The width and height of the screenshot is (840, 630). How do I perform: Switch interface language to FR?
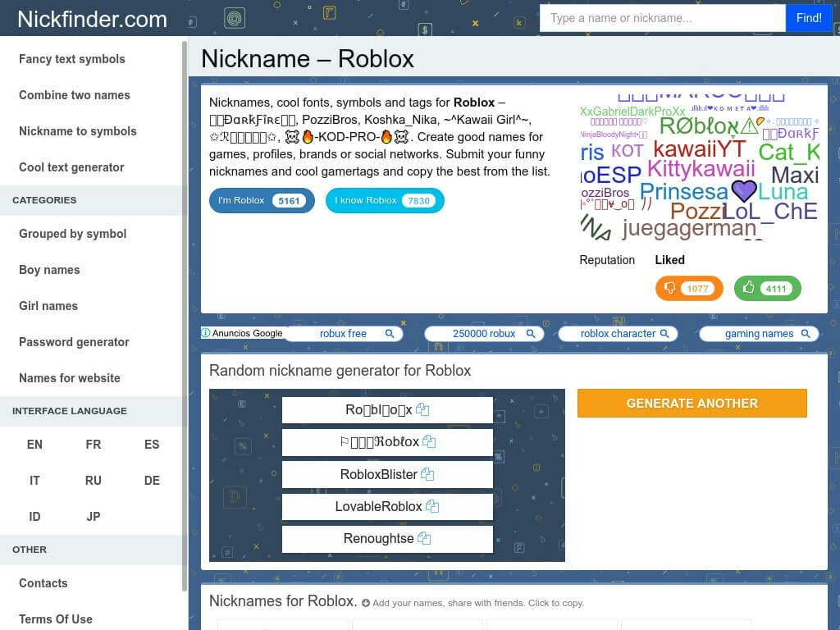94,445
